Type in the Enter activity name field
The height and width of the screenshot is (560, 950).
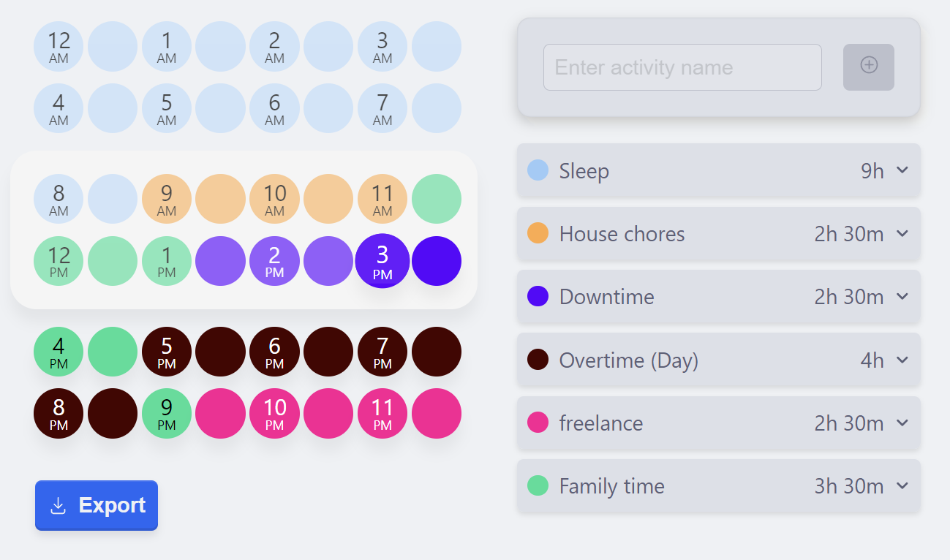click(682, 67)
